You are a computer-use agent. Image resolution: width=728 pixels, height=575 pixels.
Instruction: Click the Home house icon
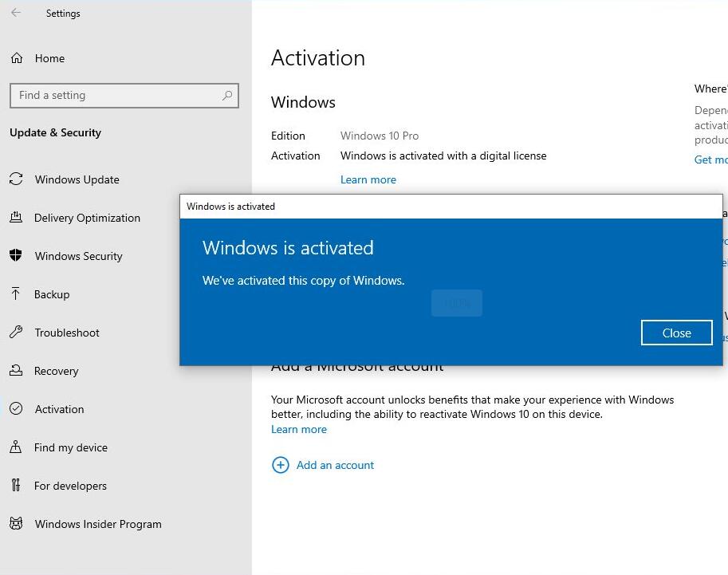click(17, 58)
